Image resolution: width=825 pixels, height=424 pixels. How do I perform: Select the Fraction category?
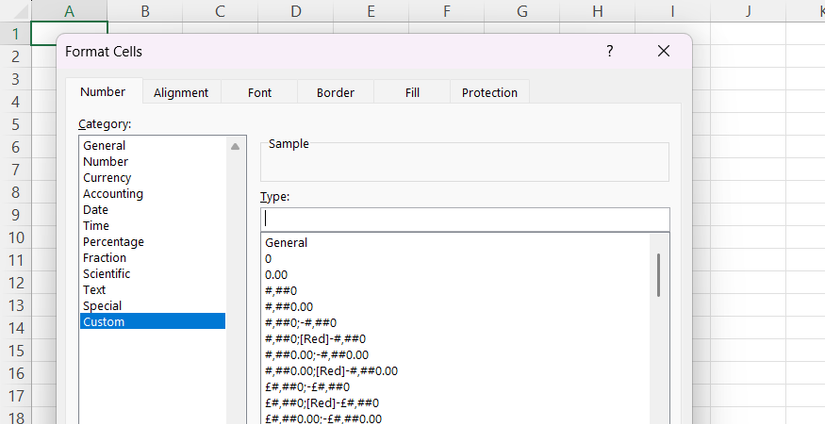(x=153, y=258)
